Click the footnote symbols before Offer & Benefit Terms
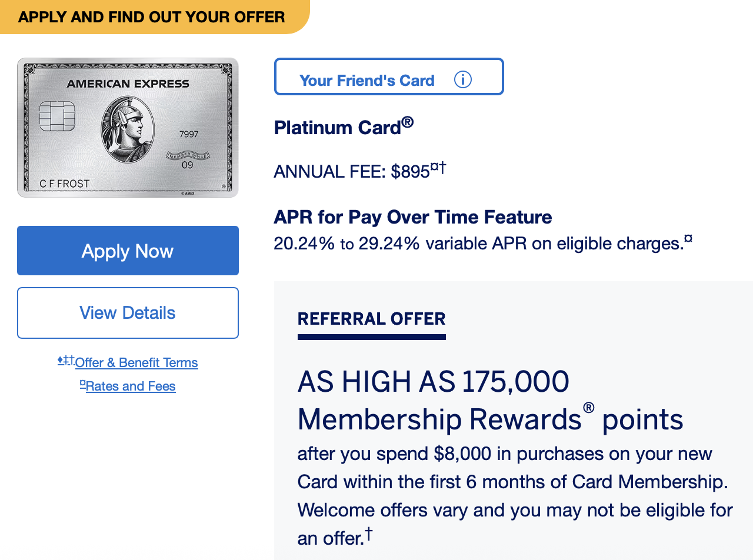This screenshot has height=560, width=753. [x=66, y=360]
